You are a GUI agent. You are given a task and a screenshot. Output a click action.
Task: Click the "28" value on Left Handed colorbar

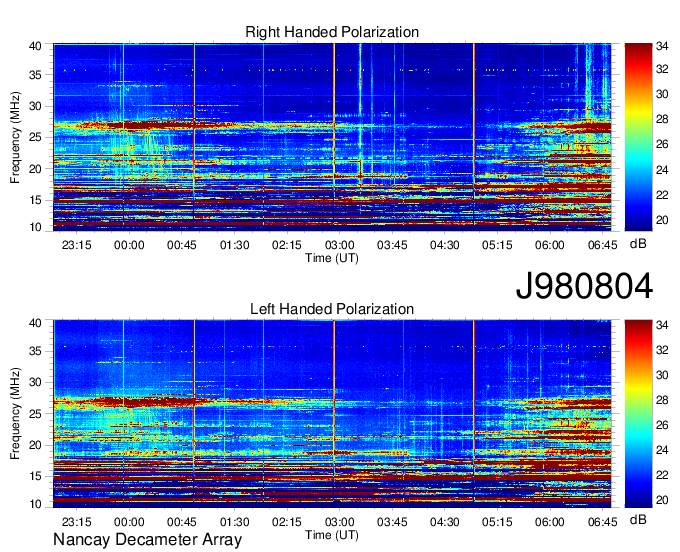pos(662,400)
